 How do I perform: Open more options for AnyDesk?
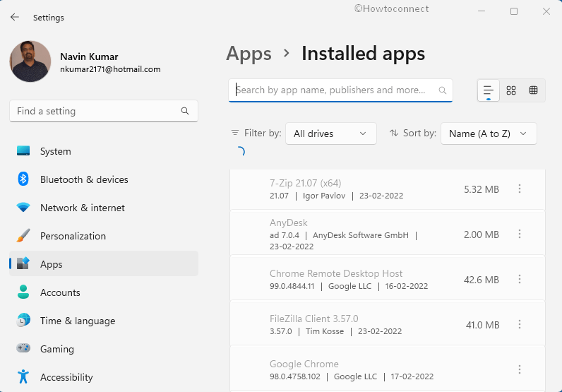(x=520, y=234)
